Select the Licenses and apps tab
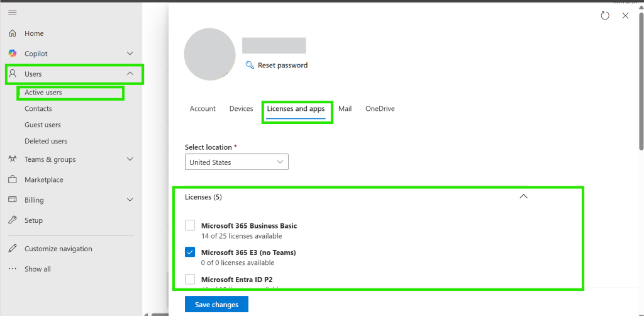The image size is (644, 316). (296, 109)
